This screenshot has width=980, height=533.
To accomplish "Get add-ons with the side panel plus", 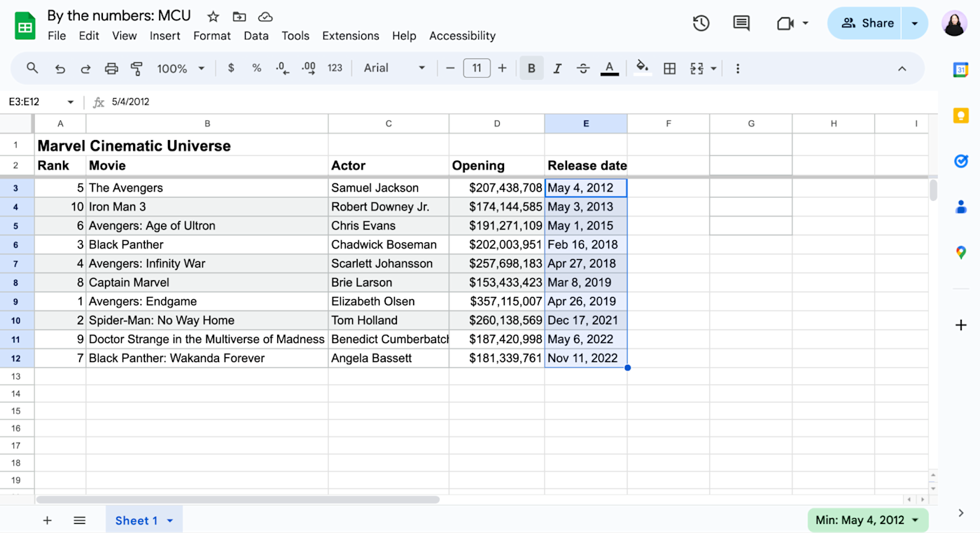I will [961, 325].
